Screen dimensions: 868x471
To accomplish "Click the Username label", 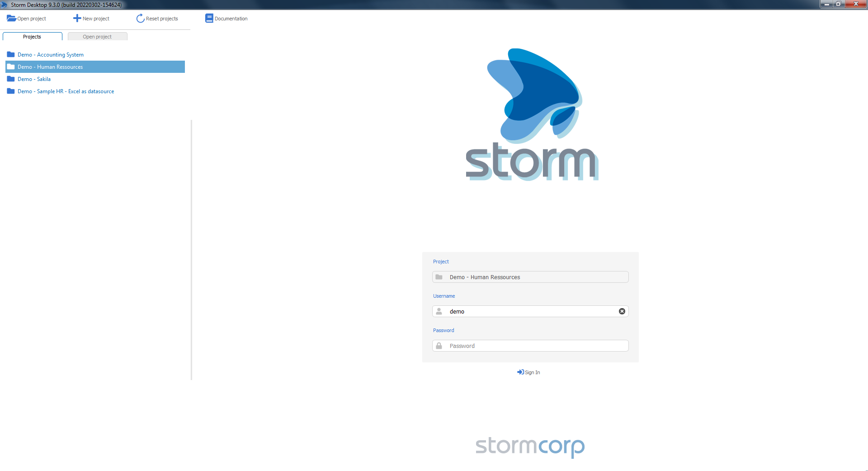I will point(444,296).
